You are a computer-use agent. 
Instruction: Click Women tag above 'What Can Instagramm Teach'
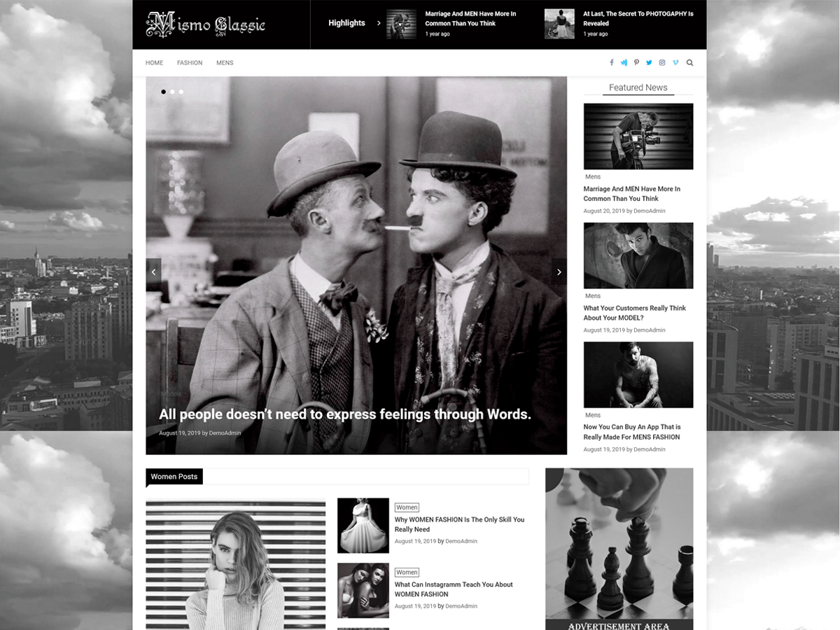(407, 573)
